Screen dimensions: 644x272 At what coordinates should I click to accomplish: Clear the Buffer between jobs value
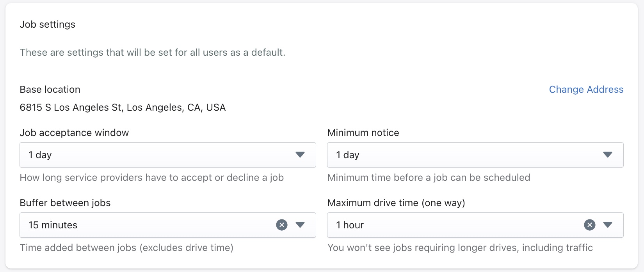point(282,225)
